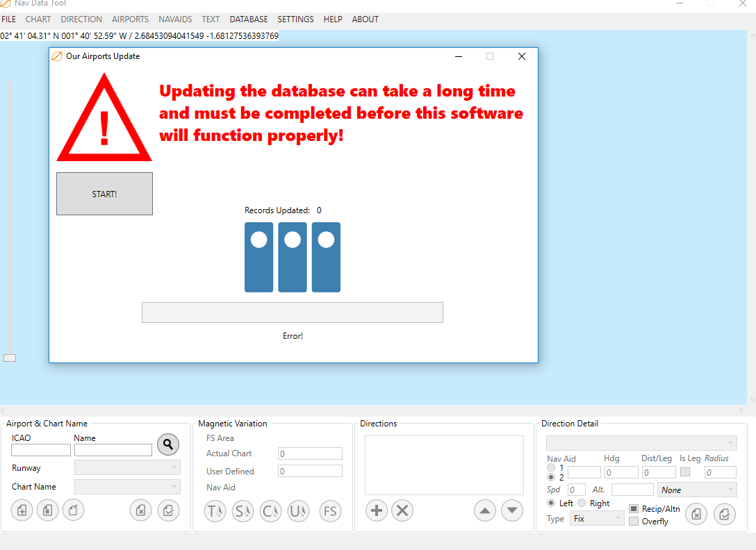756x550 pixels.
Task: Enable the Overfly checkbox
Action: click(634, 522)
